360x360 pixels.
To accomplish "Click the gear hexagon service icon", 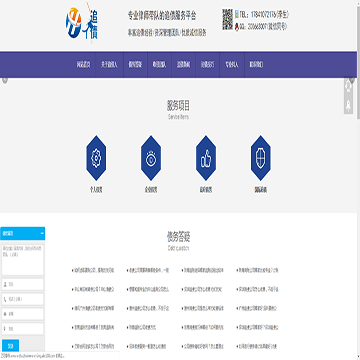I will (x=96, y=158).
